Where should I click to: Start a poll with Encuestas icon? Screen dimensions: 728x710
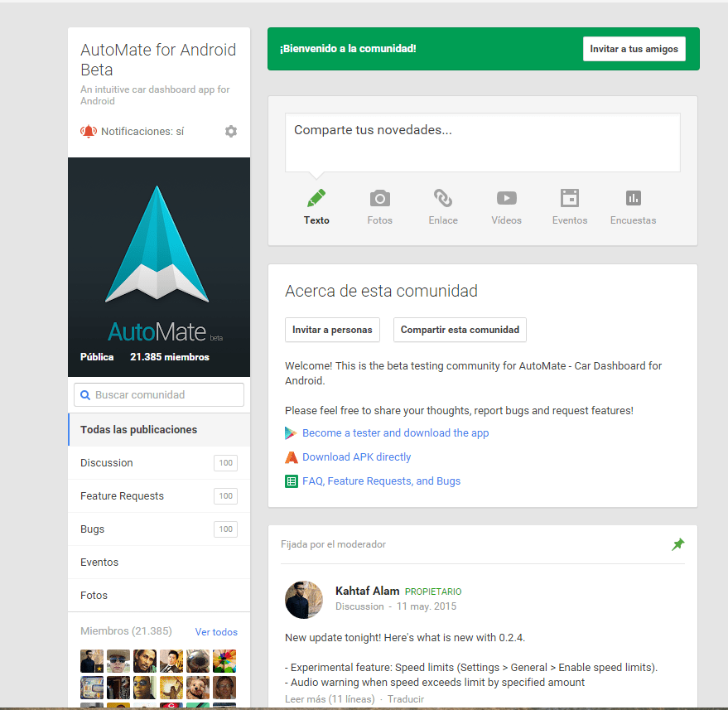tap(634, 198)
